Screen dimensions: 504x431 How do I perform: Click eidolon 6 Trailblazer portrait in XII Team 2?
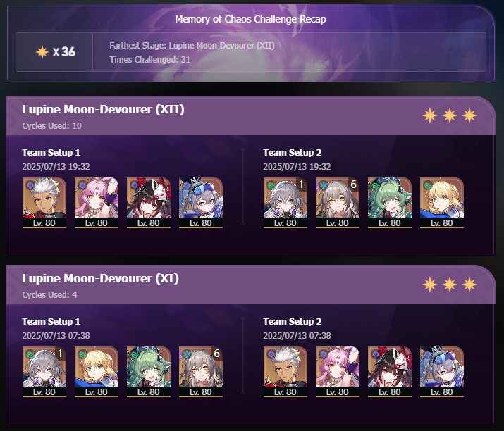(x=338, y=203)
